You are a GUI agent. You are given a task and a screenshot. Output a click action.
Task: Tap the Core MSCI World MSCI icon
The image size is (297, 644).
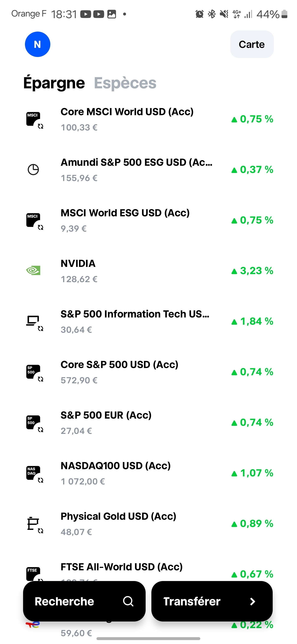pos(33,119)
